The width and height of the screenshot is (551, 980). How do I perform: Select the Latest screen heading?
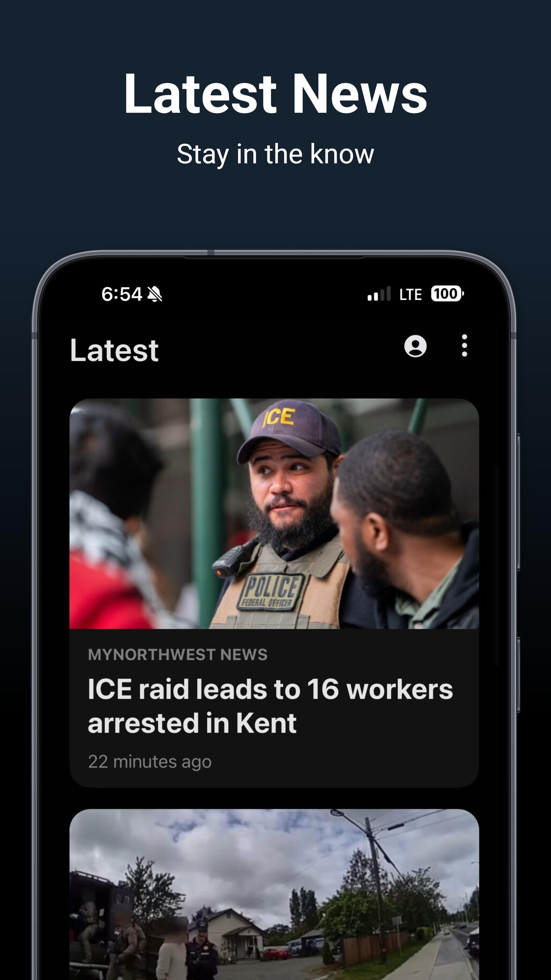[114, 350]
